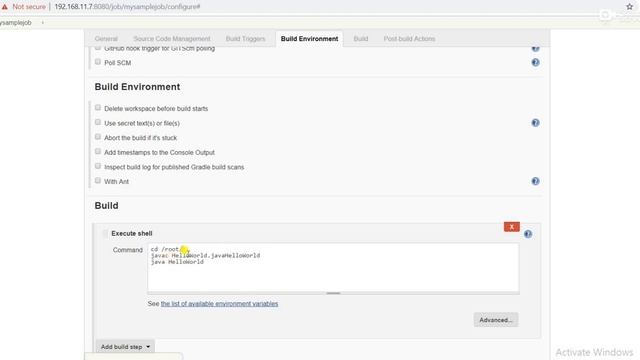Screen dimensions: 640x360
Task: Enable Add timestamps to the Console Output
Action: 98,151
